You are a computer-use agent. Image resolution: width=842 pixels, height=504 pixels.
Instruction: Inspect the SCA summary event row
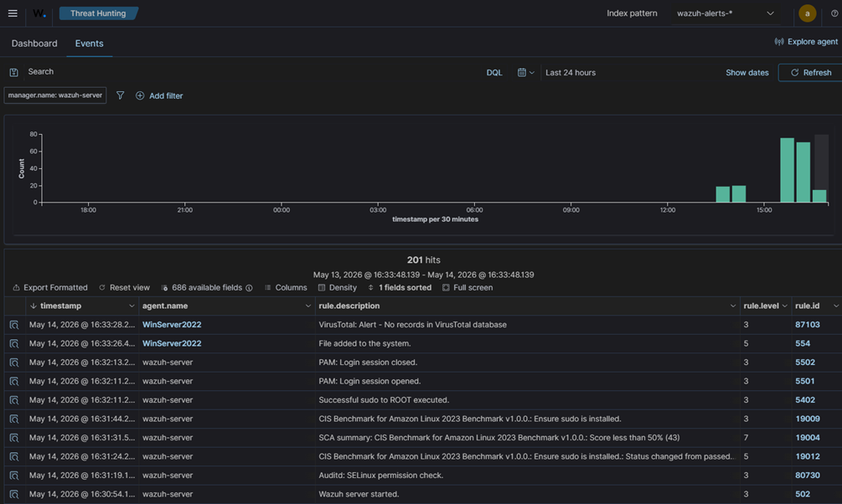(x=14, y=438)
